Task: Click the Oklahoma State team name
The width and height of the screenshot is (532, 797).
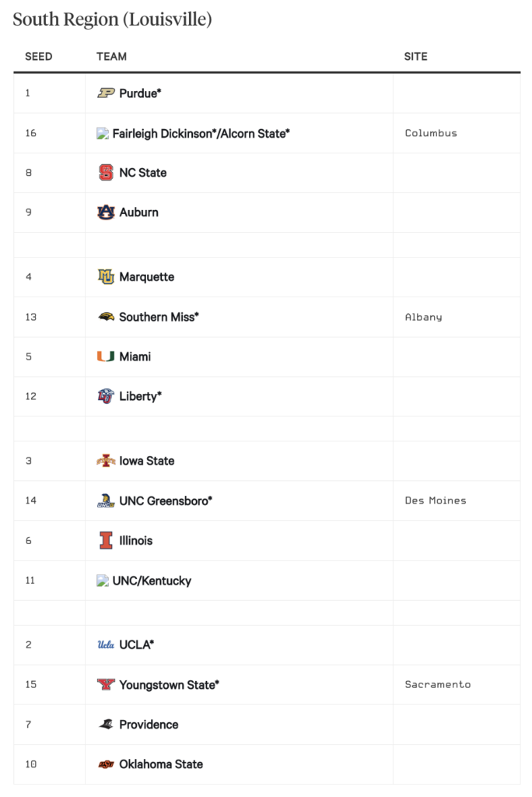Action: tap(161, 764)
